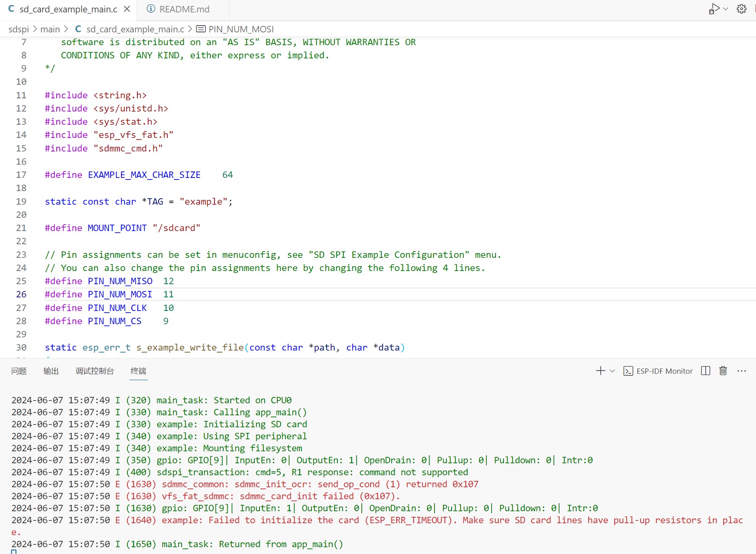Click the 'Using SPI peripheral' log line
Screen dimensions: 756x554
[x=159, y=436]
